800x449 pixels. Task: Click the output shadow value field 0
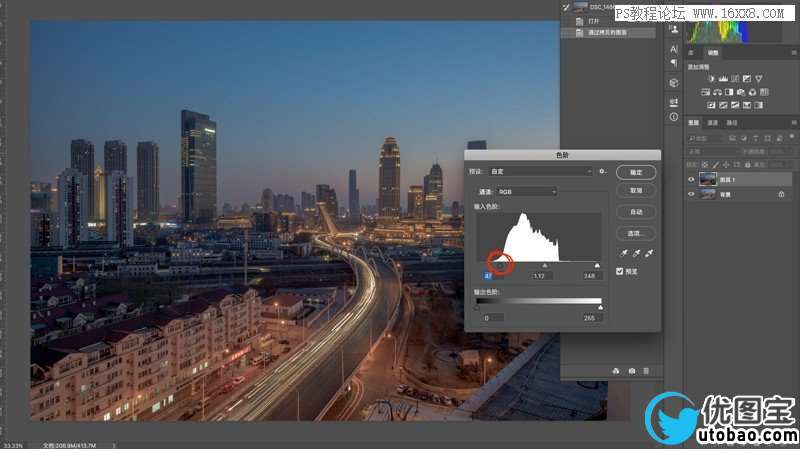click(x=493, y=317)
